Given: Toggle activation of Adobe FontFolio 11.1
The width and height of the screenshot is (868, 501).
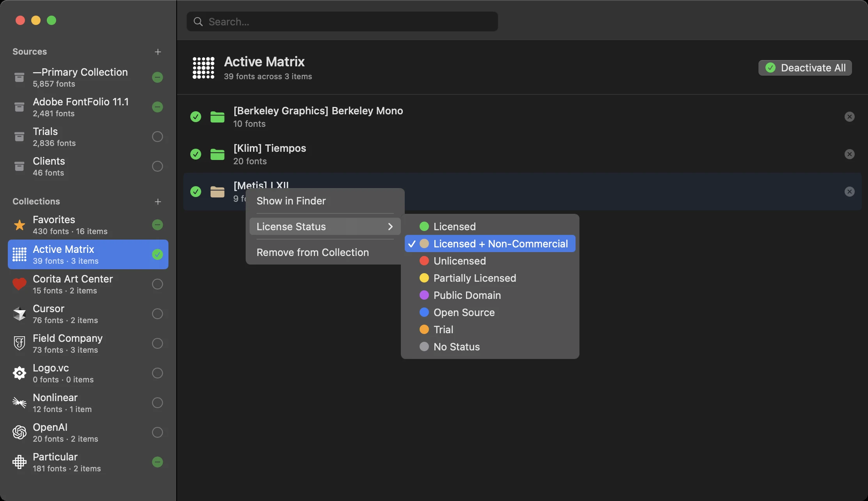Looking at the screenshot, I should click(x=158, y=107).
